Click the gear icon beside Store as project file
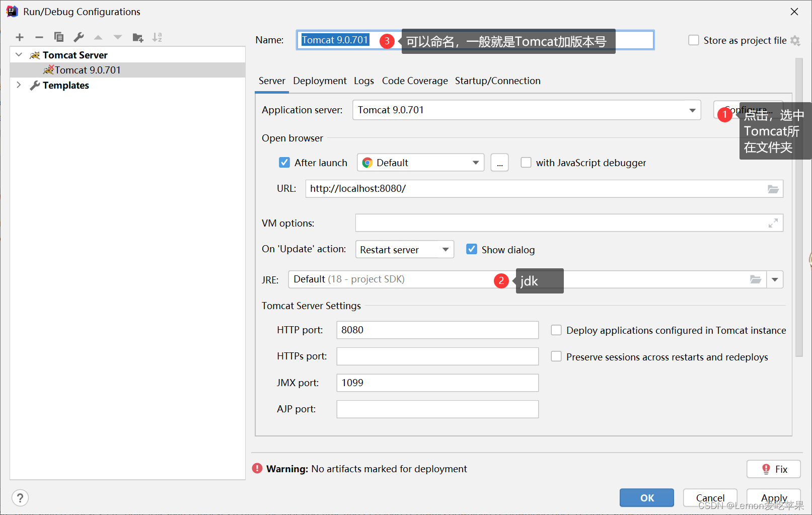Viewport: 812px width, 515px height. (795, 40)
